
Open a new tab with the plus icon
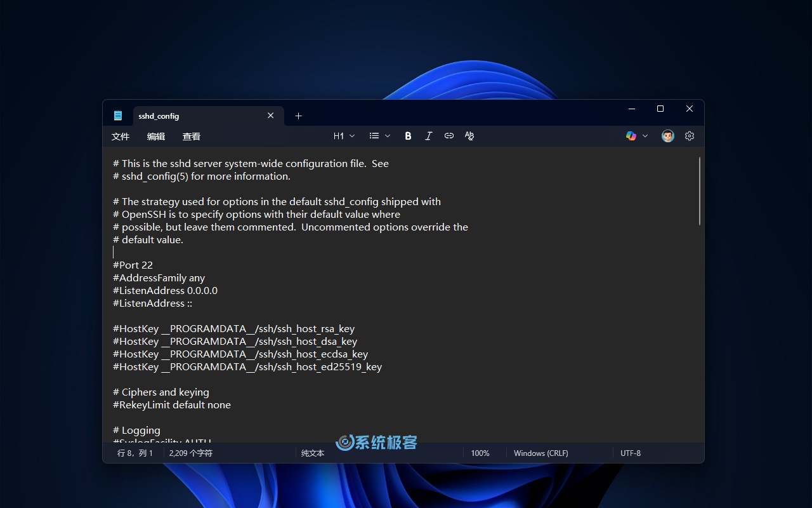click(x=298, y=116)
